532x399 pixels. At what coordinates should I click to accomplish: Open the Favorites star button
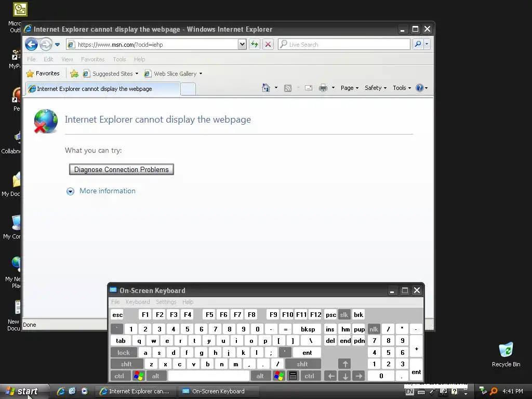tap(43, 73)
